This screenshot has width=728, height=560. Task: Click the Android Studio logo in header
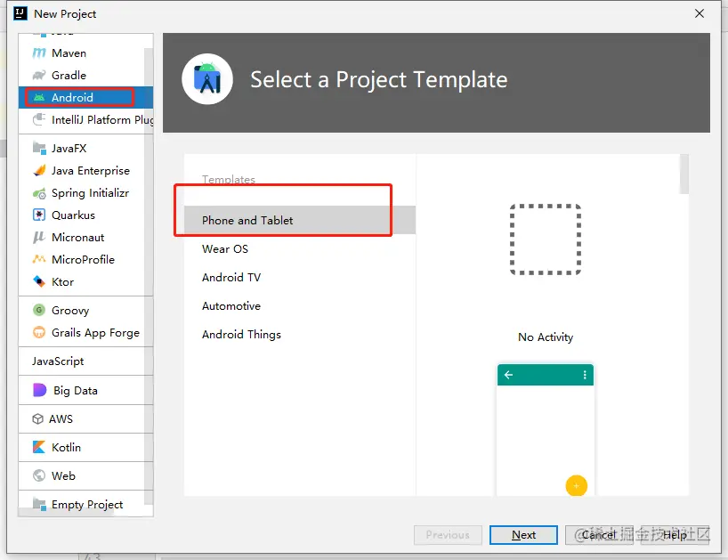click(x=207, y=79)
